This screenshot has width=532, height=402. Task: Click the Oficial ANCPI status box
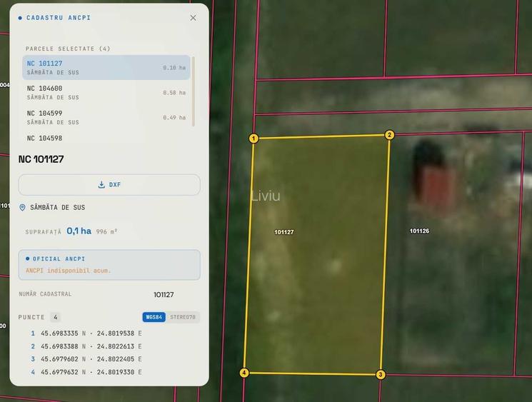109,265
